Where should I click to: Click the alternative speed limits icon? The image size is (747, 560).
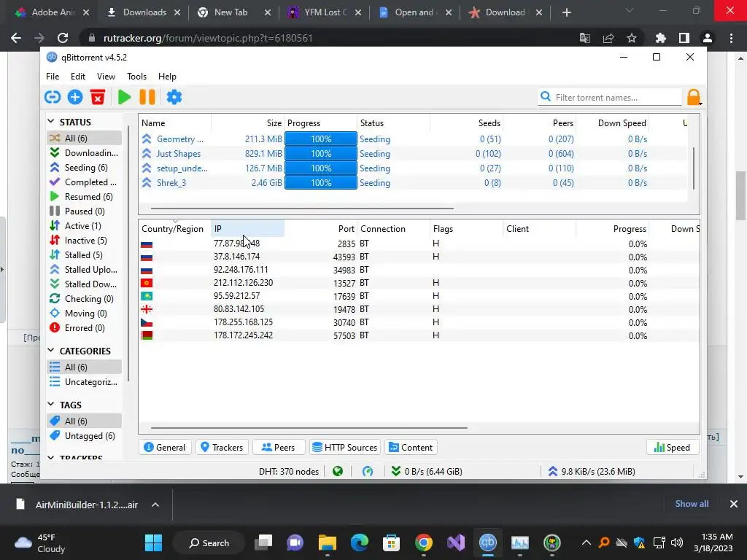click(x=368, y=472)
